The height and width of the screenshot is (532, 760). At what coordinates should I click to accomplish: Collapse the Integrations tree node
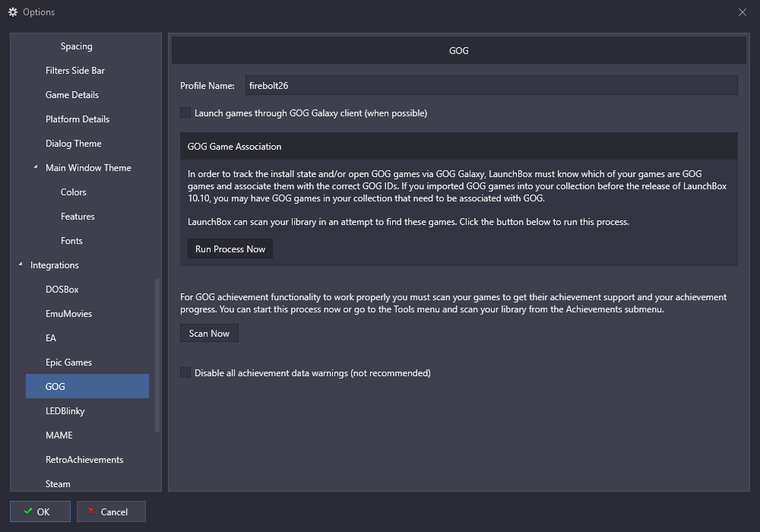[x=21, y=264]
